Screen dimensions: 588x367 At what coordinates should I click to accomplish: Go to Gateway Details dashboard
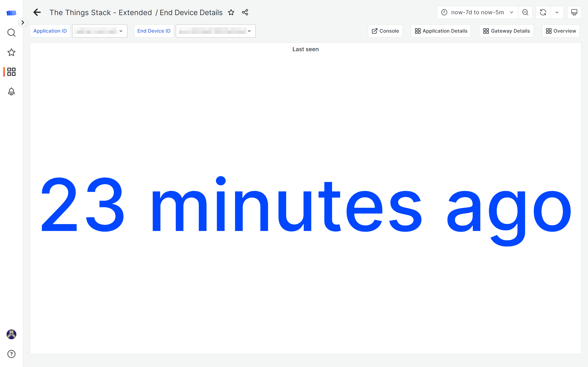[x=506, y=31]
